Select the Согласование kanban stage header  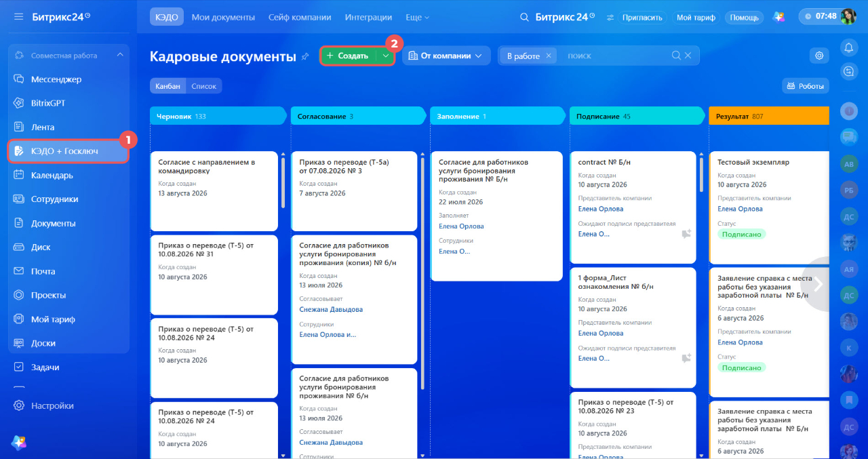click(x=359, y=116)
